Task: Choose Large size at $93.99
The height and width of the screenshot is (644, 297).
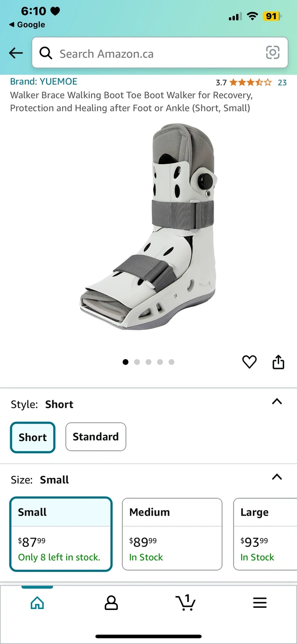Action: (265, 534)
